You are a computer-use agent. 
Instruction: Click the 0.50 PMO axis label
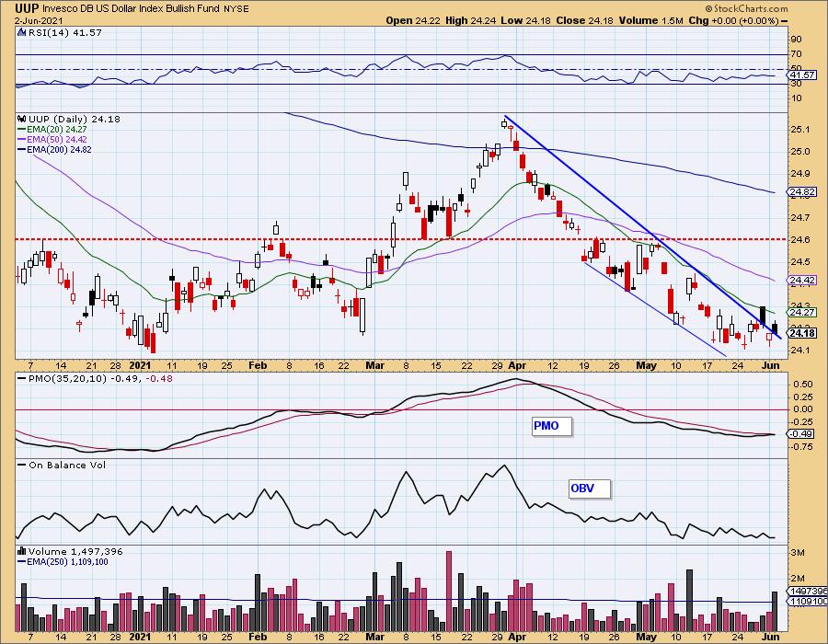(x=802, y=385)
